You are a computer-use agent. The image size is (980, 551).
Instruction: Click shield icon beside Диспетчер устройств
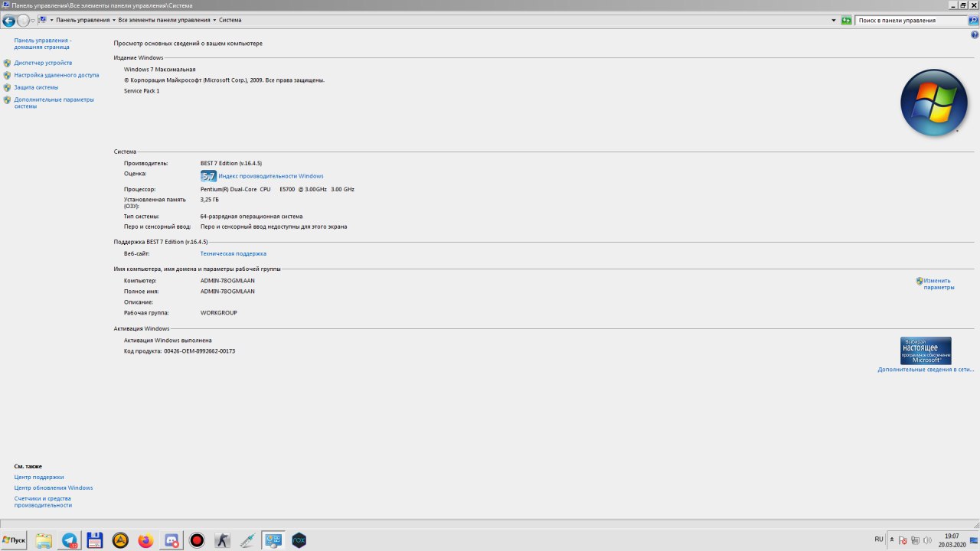7,63
